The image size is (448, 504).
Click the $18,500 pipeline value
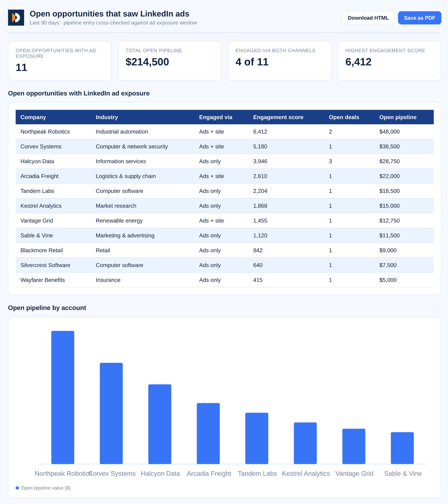click(389, 191)
